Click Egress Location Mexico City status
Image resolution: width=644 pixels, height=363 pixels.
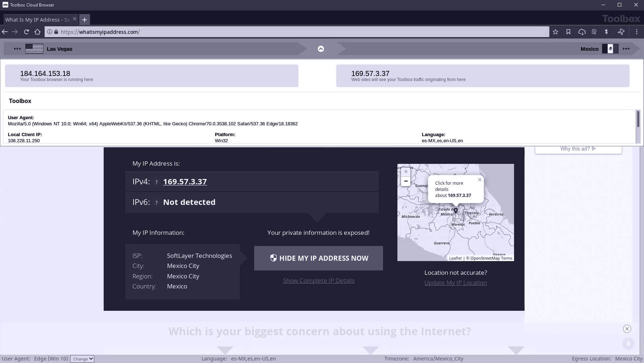point(607,359)
